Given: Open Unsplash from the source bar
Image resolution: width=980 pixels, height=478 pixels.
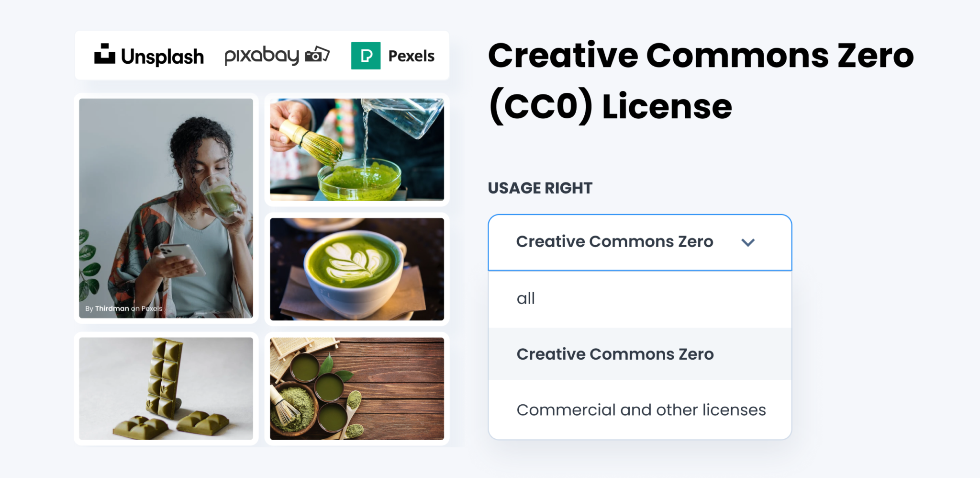Looking at the screenshot, I should pos(149,55).
